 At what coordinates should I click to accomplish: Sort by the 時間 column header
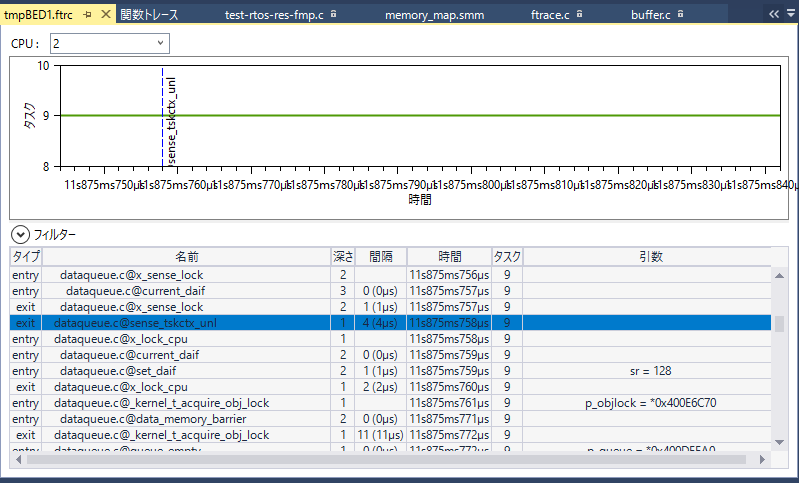click(x=448, y=257)
